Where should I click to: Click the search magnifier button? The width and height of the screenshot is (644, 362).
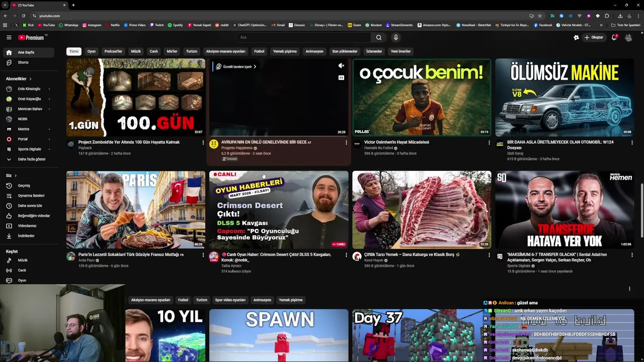pyautogui.click(x=379, y=37)
